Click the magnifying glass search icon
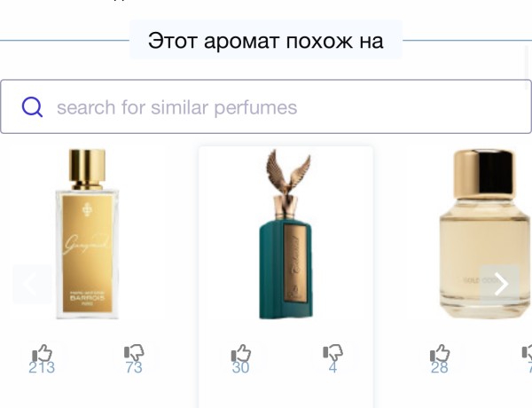This screenshot has width=532, height=408. coord(32,106)
